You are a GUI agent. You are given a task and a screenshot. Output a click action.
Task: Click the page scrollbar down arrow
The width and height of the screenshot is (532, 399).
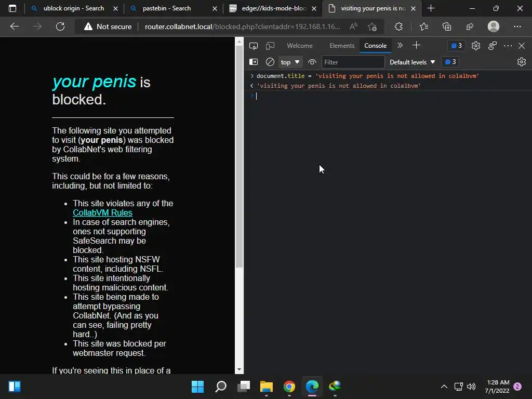[x=239, y=369]
